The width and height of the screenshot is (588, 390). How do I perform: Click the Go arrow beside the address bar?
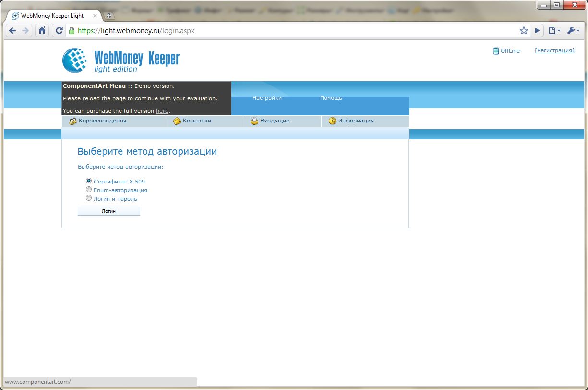(x=537, y=31)
